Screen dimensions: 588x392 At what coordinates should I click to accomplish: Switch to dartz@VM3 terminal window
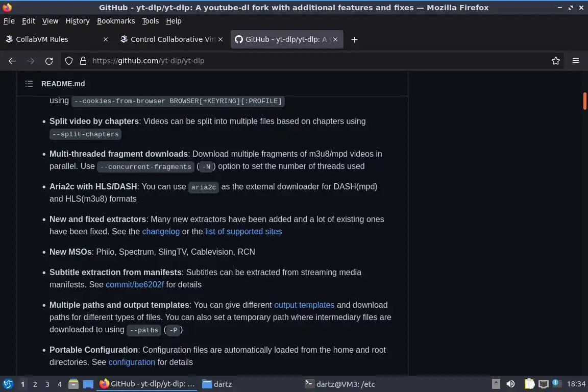coord(340,384)
